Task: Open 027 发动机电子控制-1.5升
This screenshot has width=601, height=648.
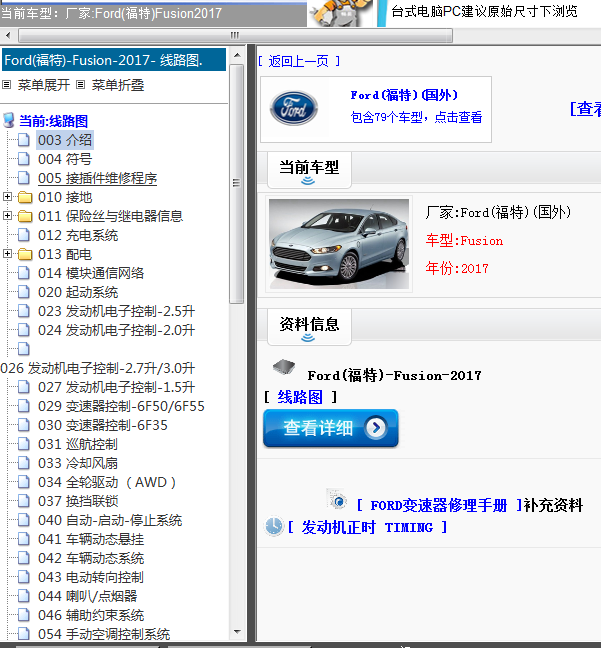Action: click(116, 387)
